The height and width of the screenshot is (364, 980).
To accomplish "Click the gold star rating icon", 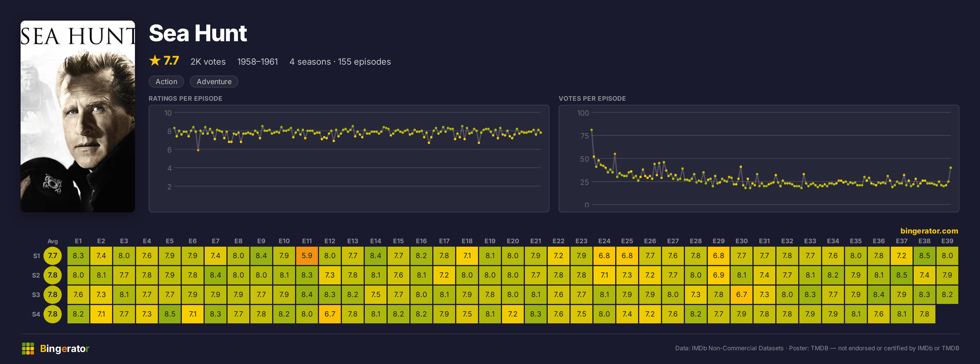I will tap(155, 61).
